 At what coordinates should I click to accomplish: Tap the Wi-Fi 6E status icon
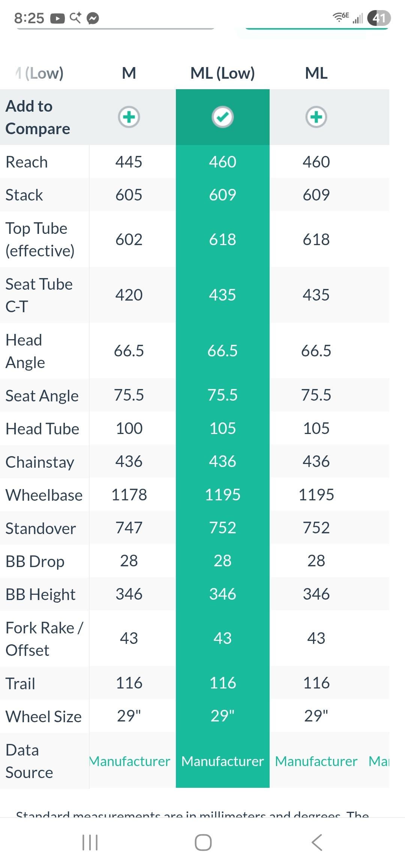[340, 17]
